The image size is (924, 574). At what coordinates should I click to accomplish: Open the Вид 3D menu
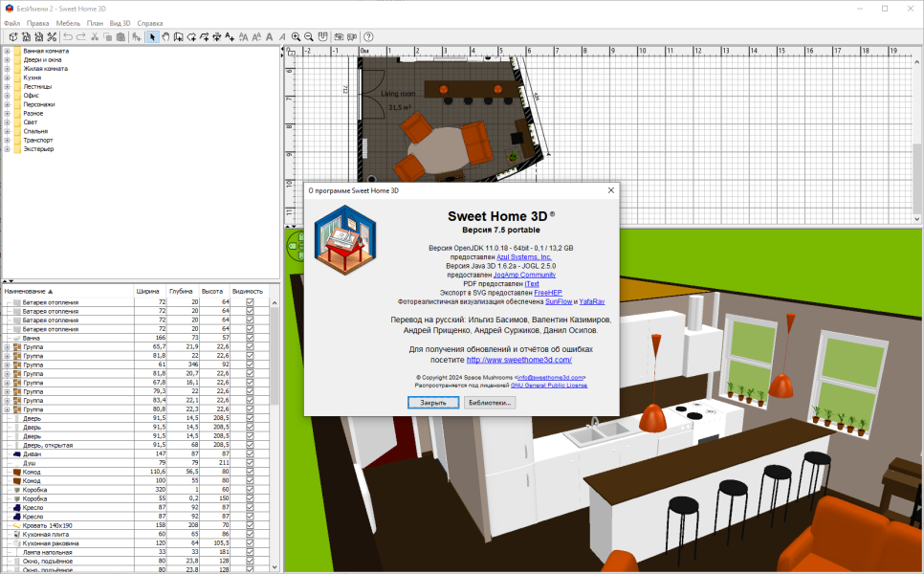click(120, 24)
